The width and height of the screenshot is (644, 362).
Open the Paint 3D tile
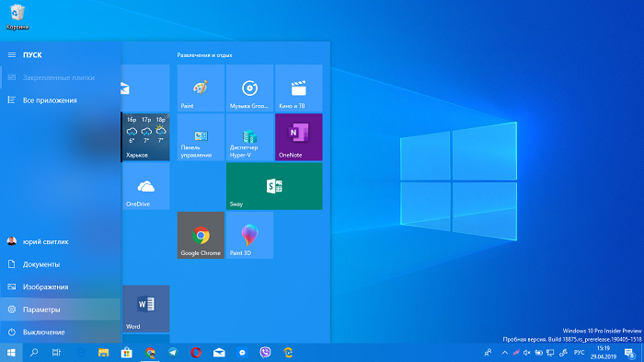[249, 235]
